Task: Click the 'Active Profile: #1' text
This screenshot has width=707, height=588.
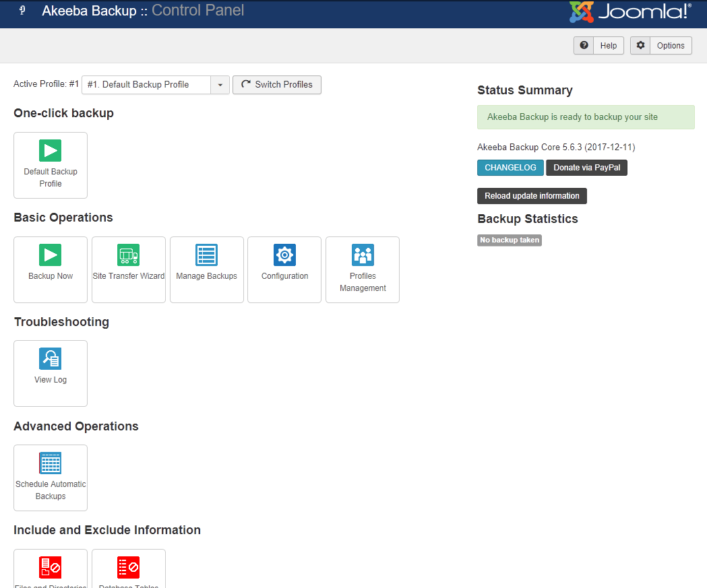Action: point(46,84)
